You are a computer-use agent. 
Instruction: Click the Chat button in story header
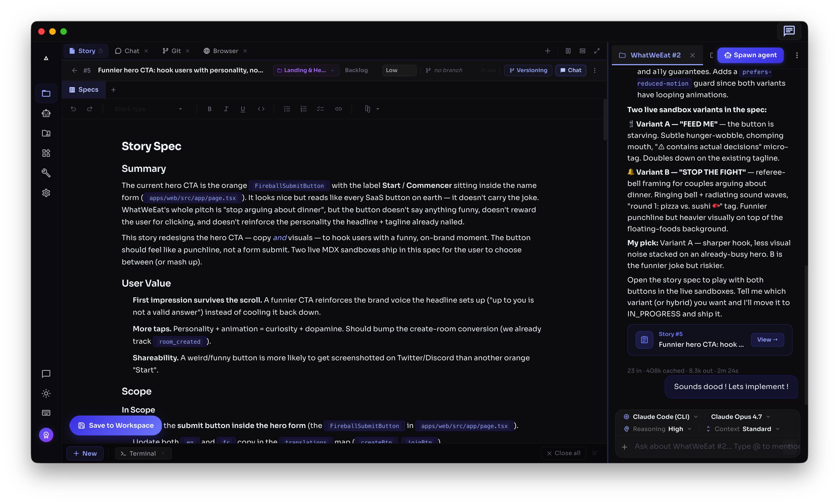[x=571, y=70]
